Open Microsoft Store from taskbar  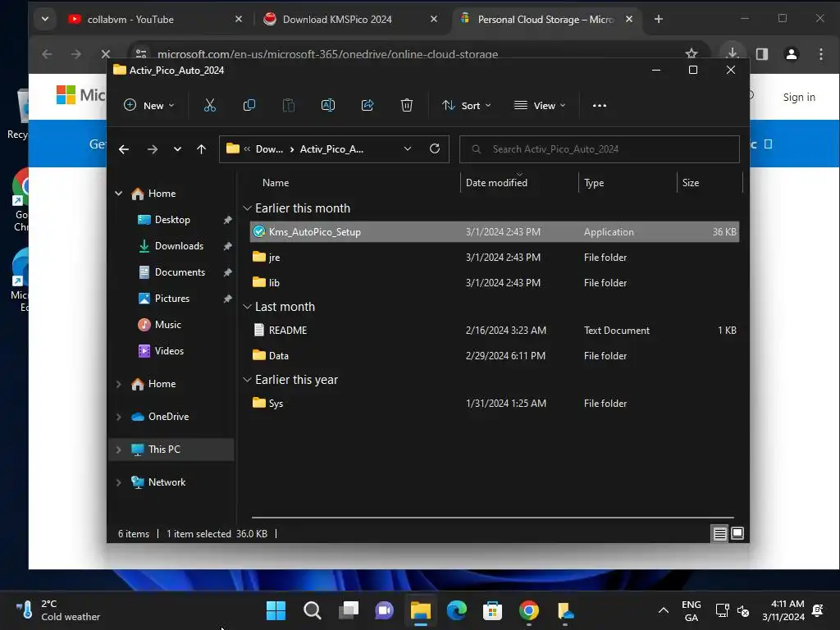pos(492,610)
